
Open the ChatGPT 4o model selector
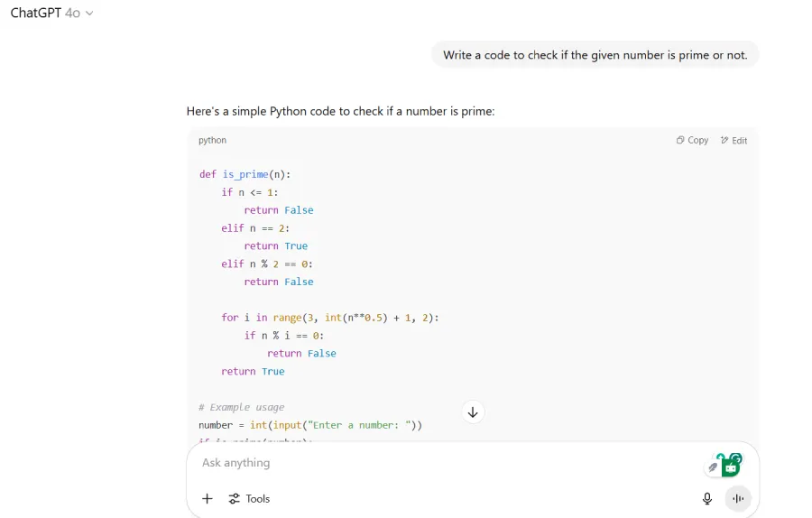tap(51, 14)
